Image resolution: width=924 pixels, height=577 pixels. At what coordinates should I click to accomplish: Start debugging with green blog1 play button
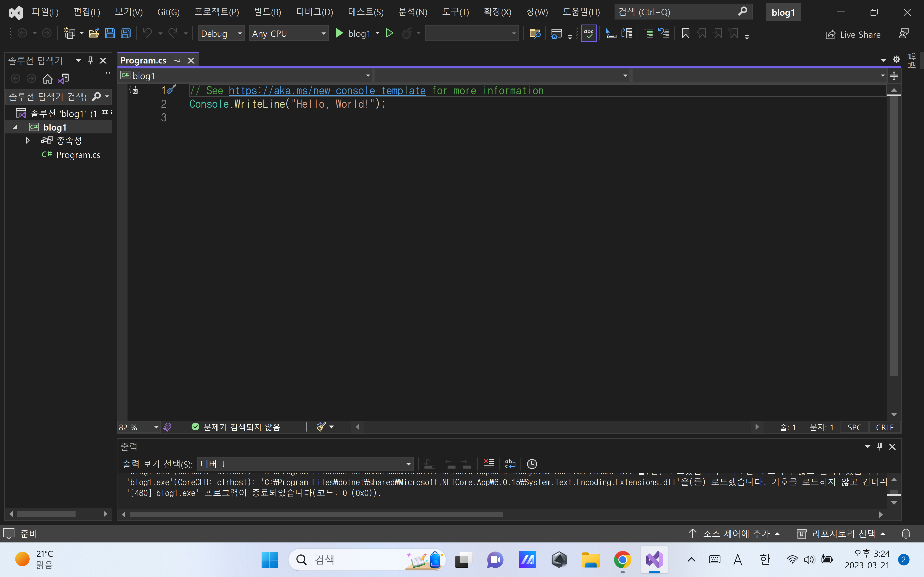(x=339, y=34)
